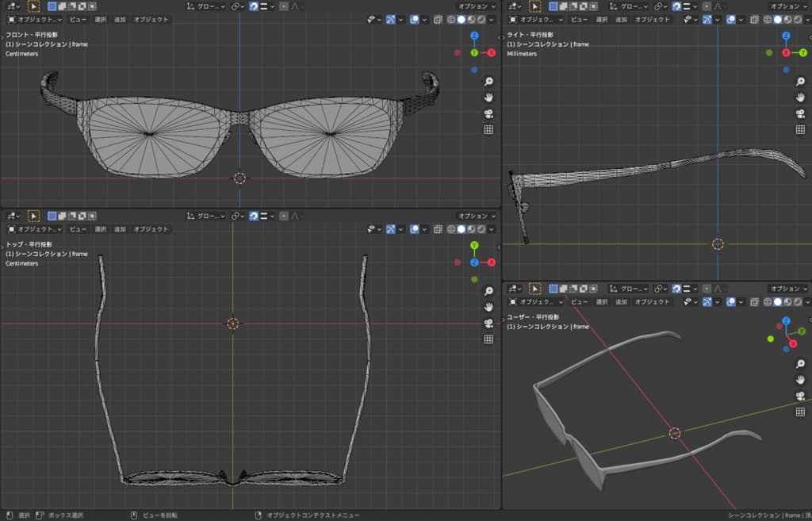Open the View menu in the front viewport

[78, 19]
